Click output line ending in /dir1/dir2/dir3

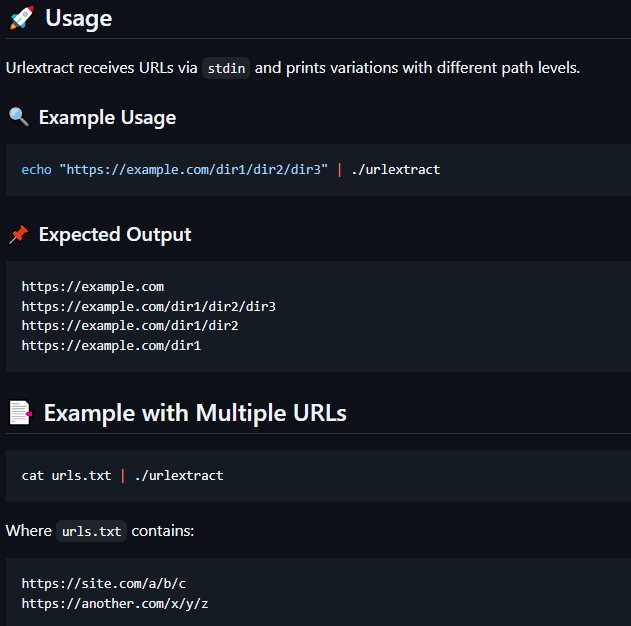tap(149, 307)
